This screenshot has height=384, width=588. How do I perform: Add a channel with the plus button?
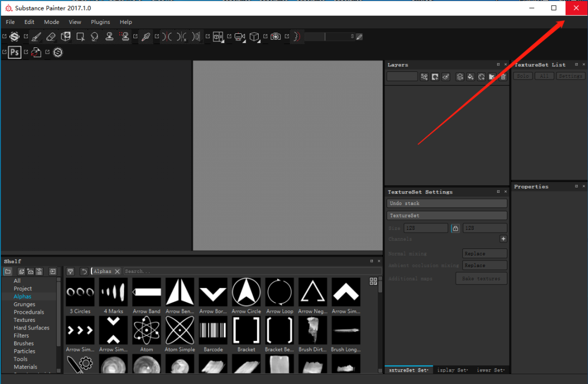coord(503,239)
